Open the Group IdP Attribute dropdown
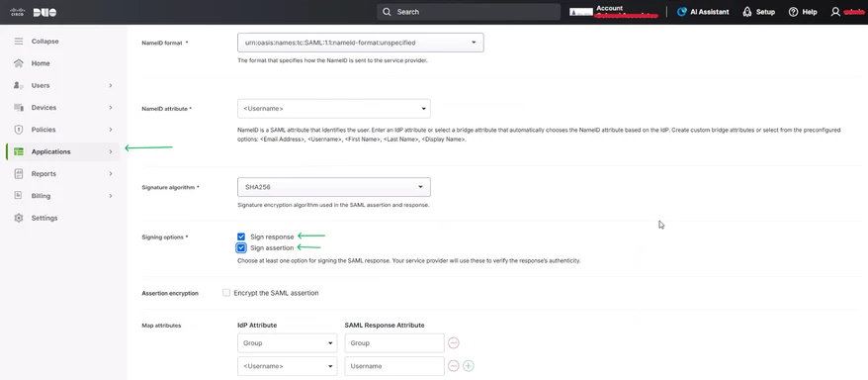868x380 pixels. coord(287,342)
